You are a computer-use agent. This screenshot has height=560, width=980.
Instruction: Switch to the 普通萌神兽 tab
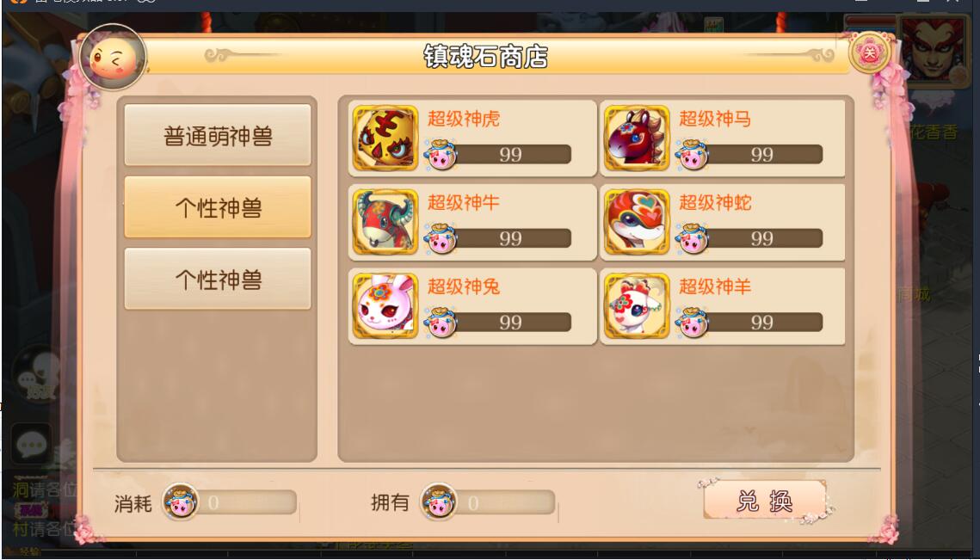(x=218, y=135)
